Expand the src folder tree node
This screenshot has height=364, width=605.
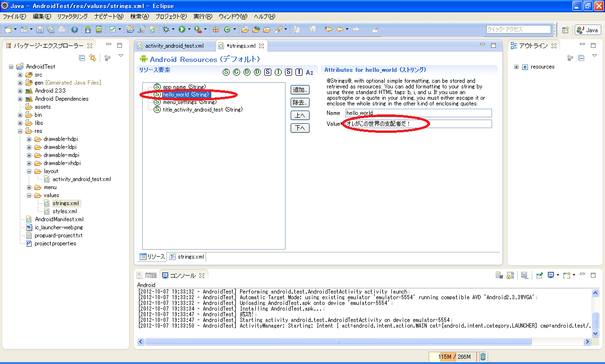point(20,75)
